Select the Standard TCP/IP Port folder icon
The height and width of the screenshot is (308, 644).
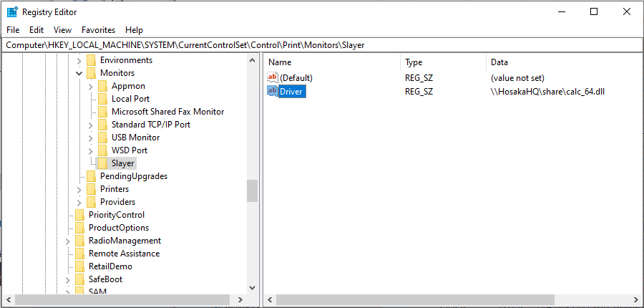pos(102,125)
